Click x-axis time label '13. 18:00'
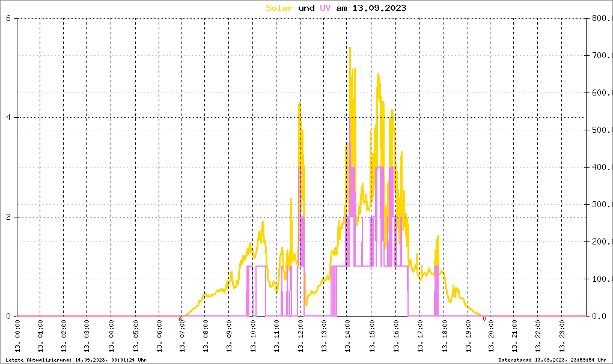The width and height of the screenshot is (613, 364). pos(445,336)
